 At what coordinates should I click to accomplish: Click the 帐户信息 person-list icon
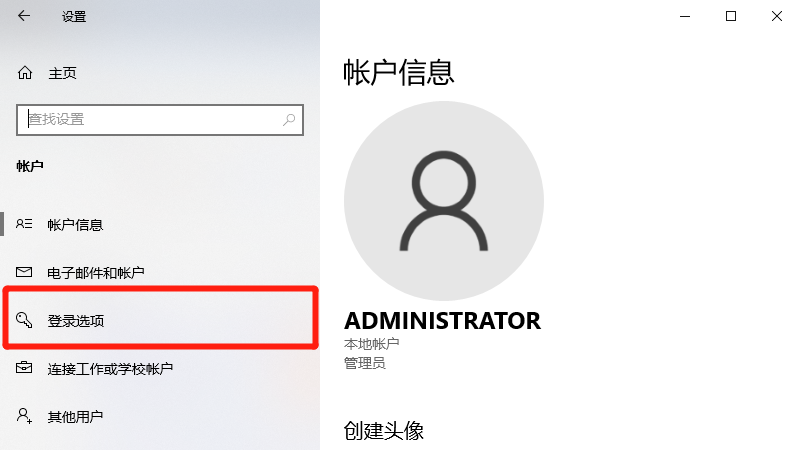click(24, 224)
